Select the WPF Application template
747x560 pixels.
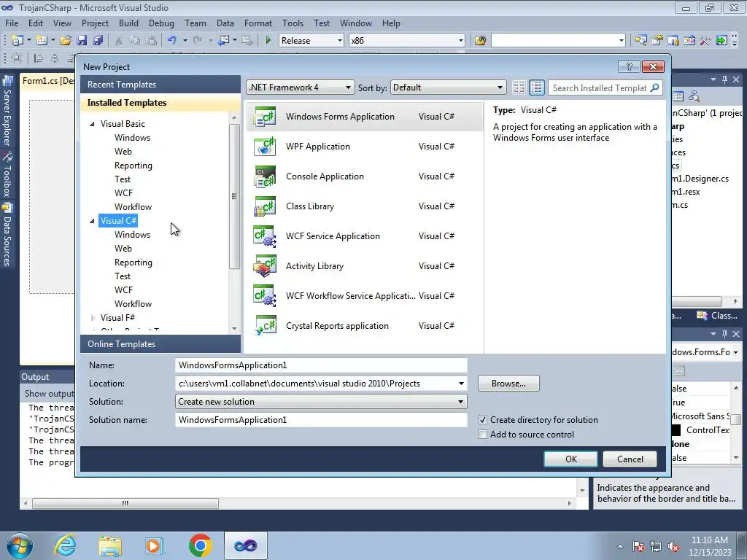pyautogui.click(x=365, y=147)
